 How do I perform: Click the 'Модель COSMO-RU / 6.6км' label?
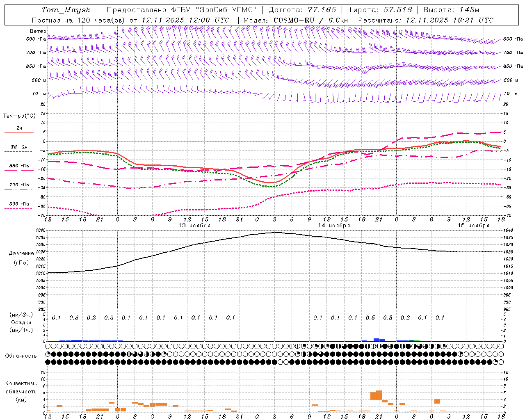296,20
